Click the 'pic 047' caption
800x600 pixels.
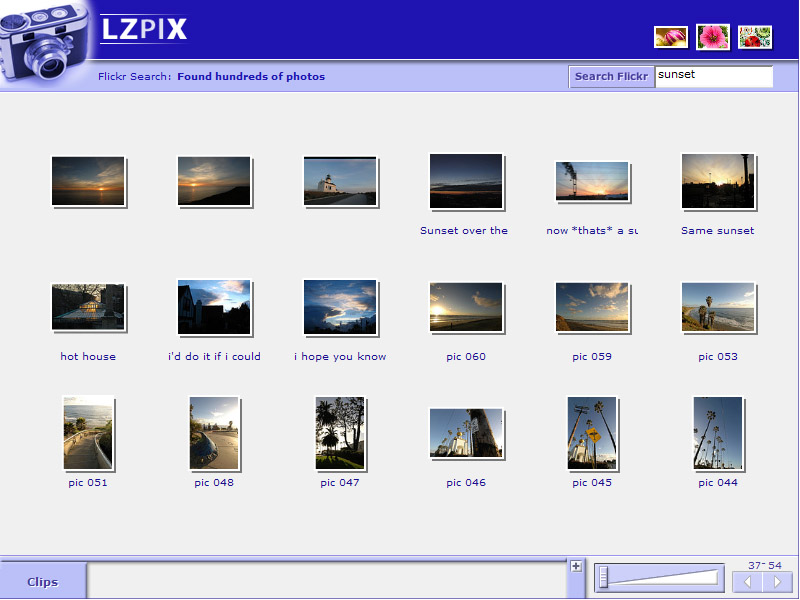click(x=340, y=483)
